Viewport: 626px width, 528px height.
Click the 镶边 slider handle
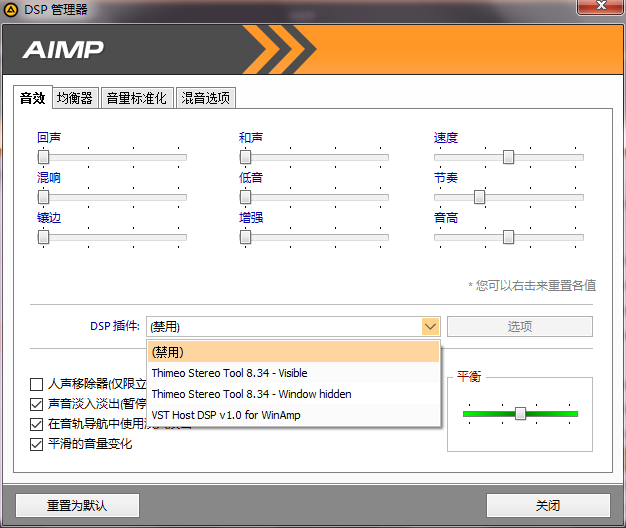43,237
